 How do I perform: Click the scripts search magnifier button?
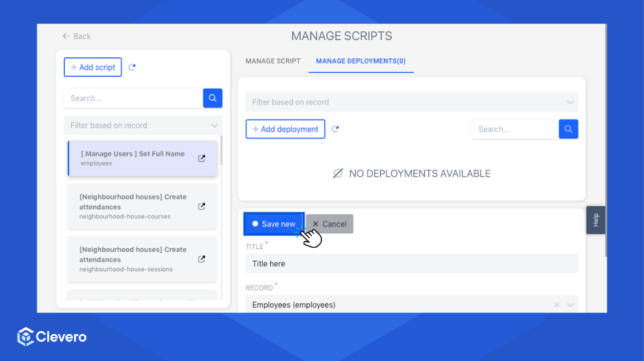pos(213,98)
